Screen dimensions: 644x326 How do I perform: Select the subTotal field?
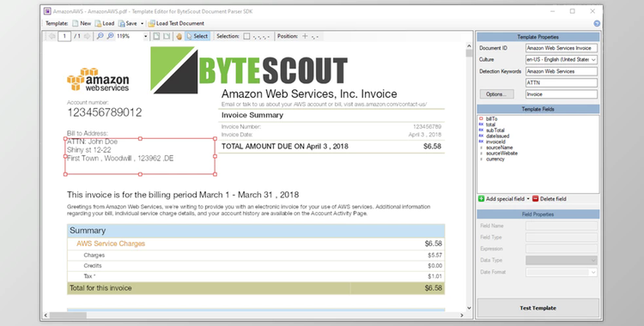(x=495, y=130)
